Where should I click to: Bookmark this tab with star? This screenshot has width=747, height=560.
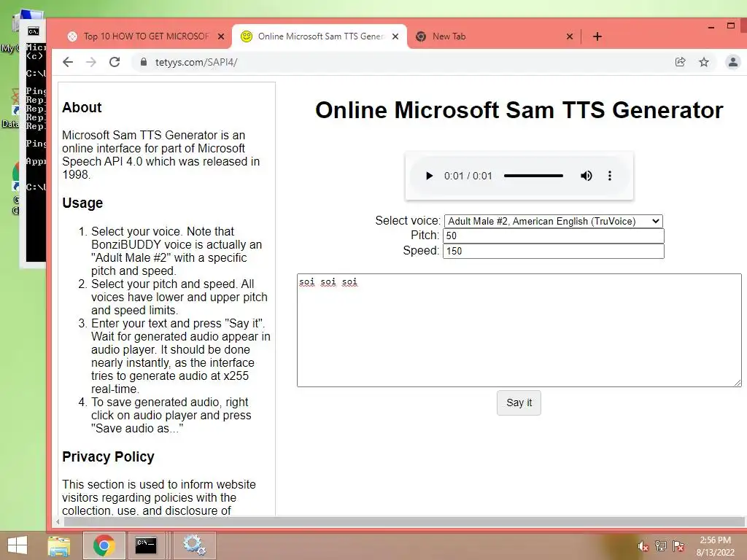pyautogui.click(x=704, y=62)
